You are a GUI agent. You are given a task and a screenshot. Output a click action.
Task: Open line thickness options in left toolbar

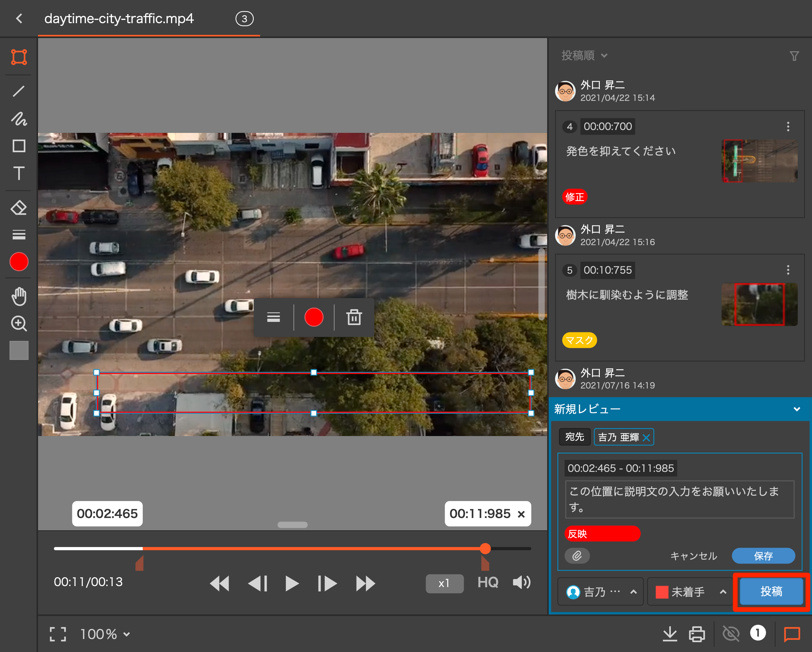[x=19, y=235]
